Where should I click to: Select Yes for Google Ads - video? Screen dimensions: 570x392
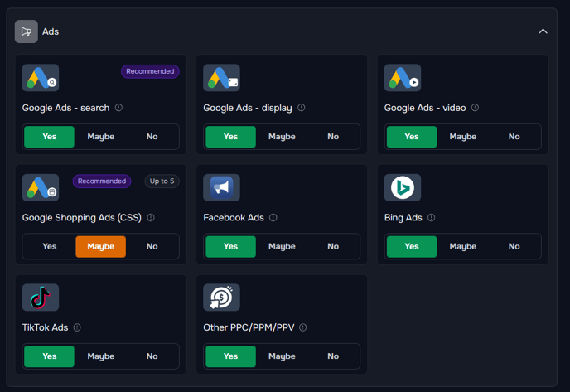coord(412,137)
